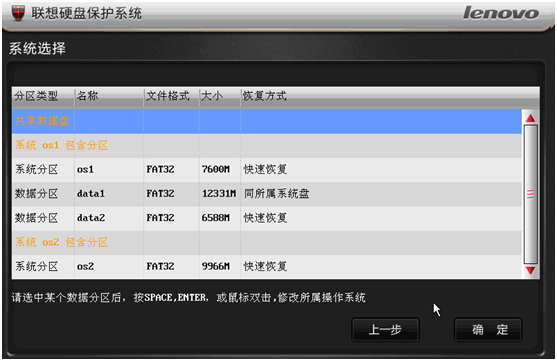The width and height of the screenshot is (557, 361).
Task: Click the 名称 column header
Action: (x=109, y=96)
